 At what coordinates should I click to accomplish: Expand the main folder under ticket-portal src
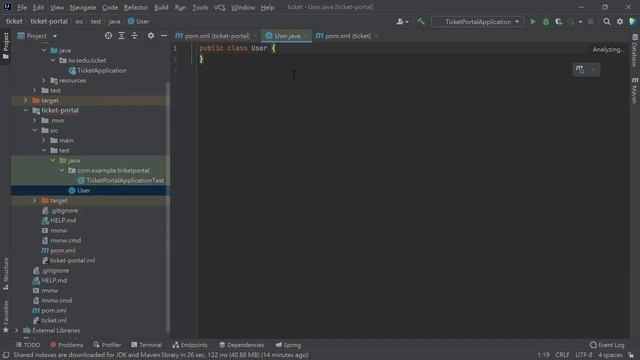44,140
